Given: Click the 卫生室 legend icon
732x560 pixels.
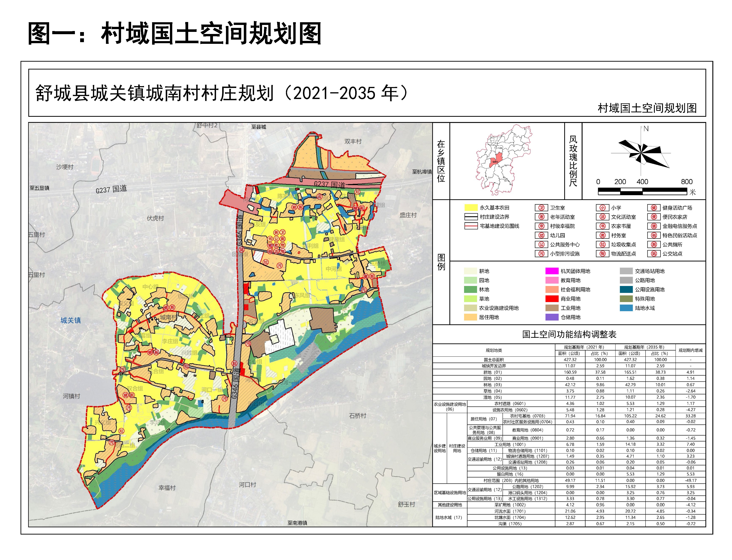Looking at the screenshot, I should 541,208.
